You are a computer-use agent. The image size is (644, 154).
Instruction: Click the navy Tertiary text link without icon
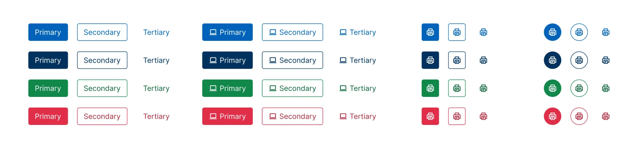(x=156, y=60)
